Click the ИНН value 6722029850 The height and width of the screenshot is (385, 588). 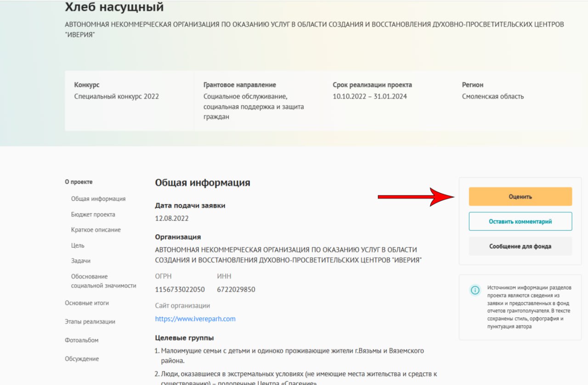[236, 290]
